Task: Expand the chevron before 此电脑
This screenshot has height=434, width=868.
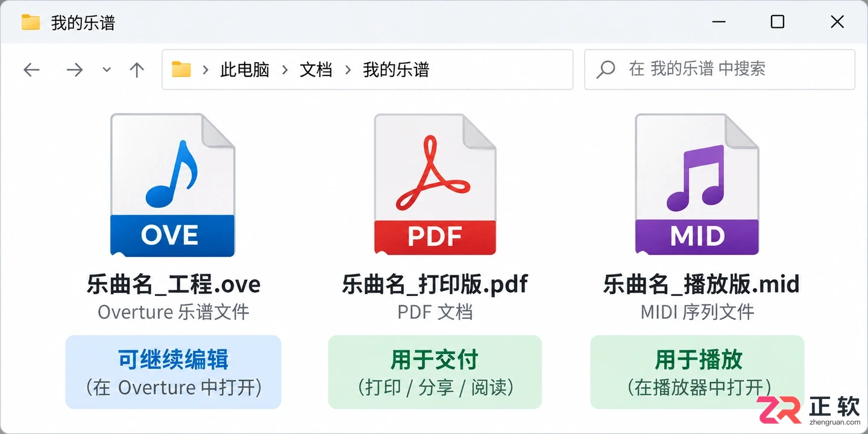Action: point(206,70)
